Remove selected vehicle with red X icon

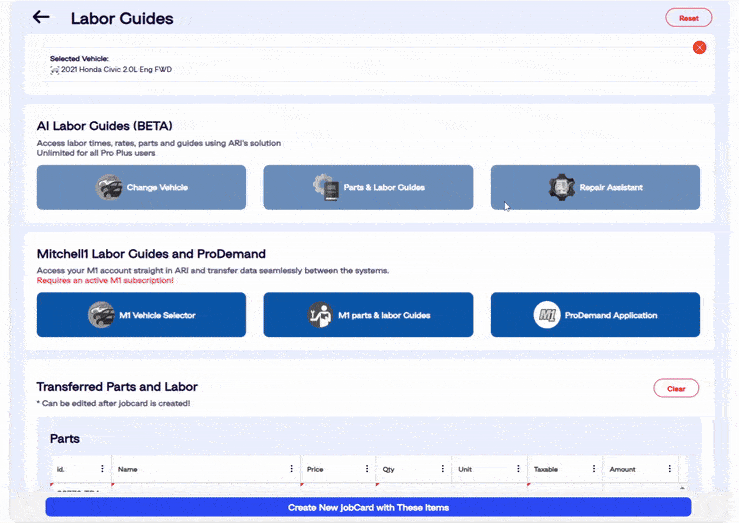click(x=699, y=47)
